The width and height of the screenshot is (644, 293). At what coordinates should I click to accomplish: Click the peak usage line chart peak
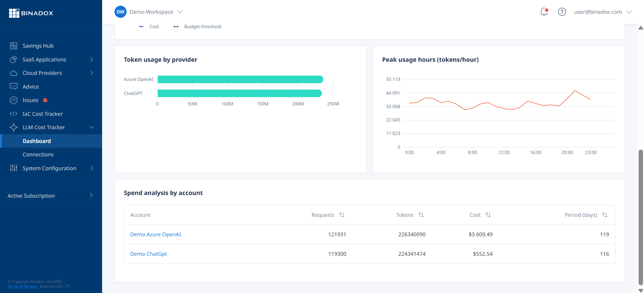click(575, 91)
